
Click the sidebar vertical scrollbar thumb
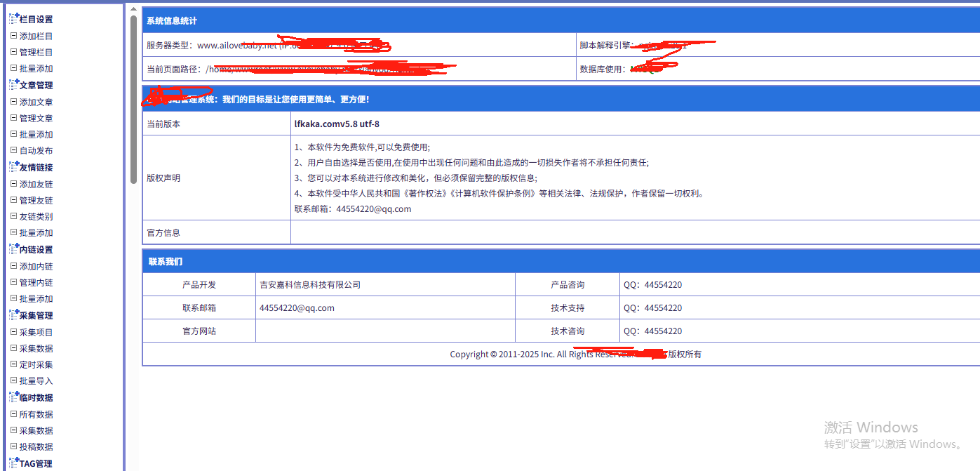(133, 100)
